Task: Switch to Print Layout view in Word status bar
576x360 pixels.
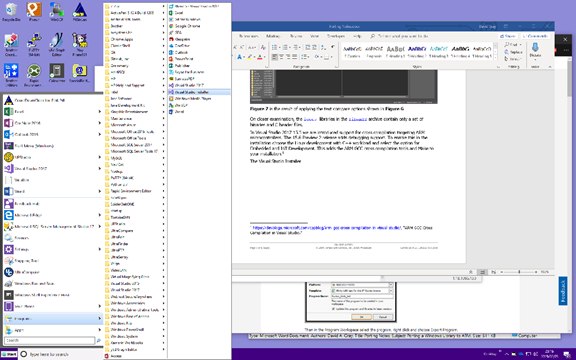Action: click(x=482, y=272)
